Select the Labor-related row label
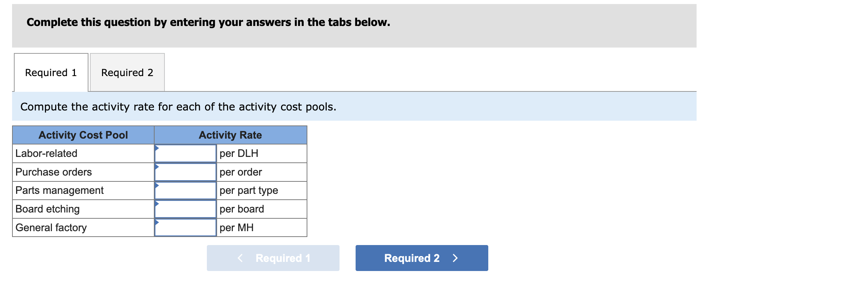This screenshot has width=868, height=301. click(46, 153)
